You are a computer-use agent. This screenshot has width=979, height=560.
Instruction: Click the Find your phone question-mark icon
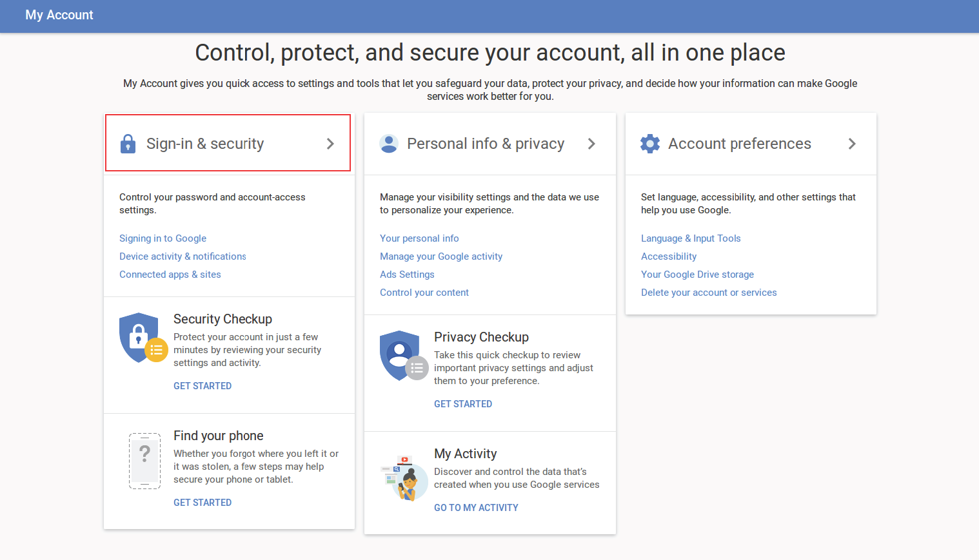(x=145, y=461)
